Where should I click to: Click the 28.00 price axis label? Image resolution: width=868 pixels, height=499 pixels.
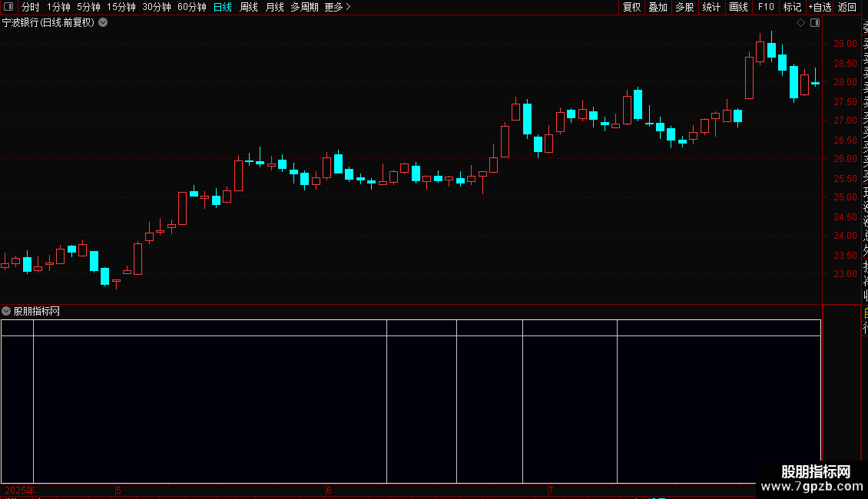(845, 82)
